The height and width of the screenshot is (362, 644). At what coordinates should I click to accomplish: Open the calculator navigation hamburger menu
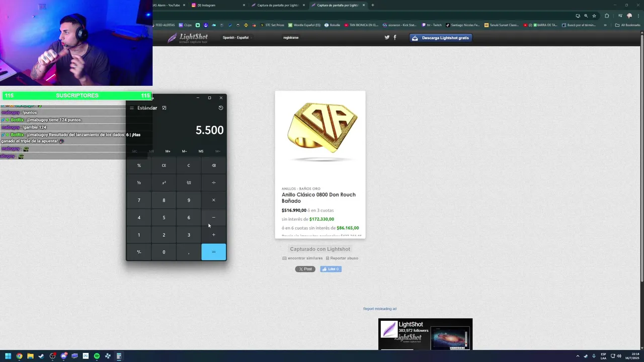[132, 108]
